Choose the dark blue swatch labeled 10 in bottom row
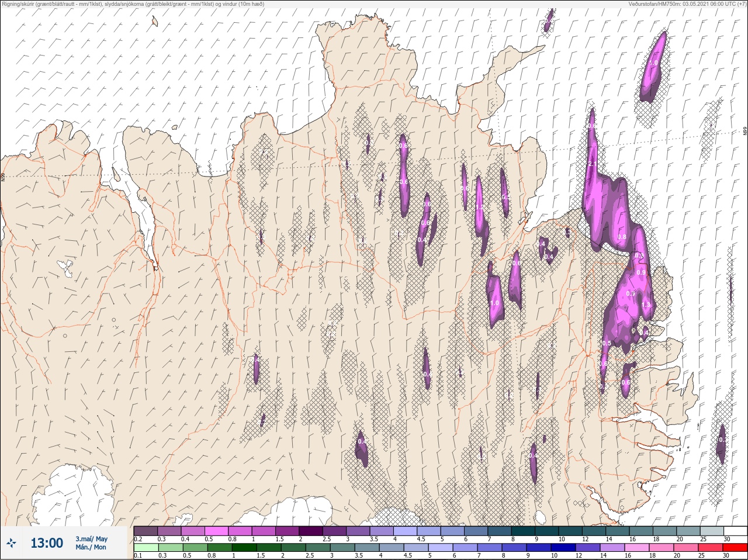 click(x=563, y=548)
